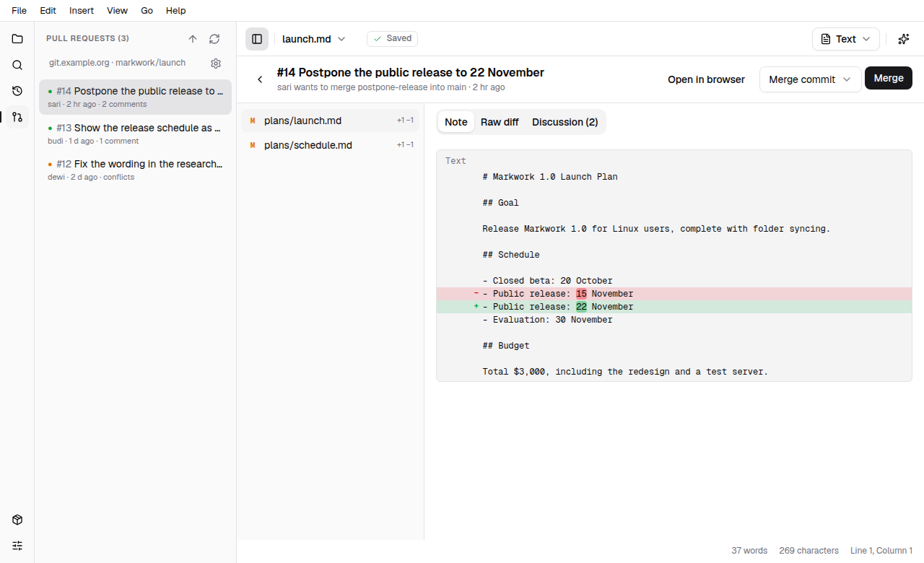
Task: Go back with the left chevron arrow
Action: coord(260,79)
